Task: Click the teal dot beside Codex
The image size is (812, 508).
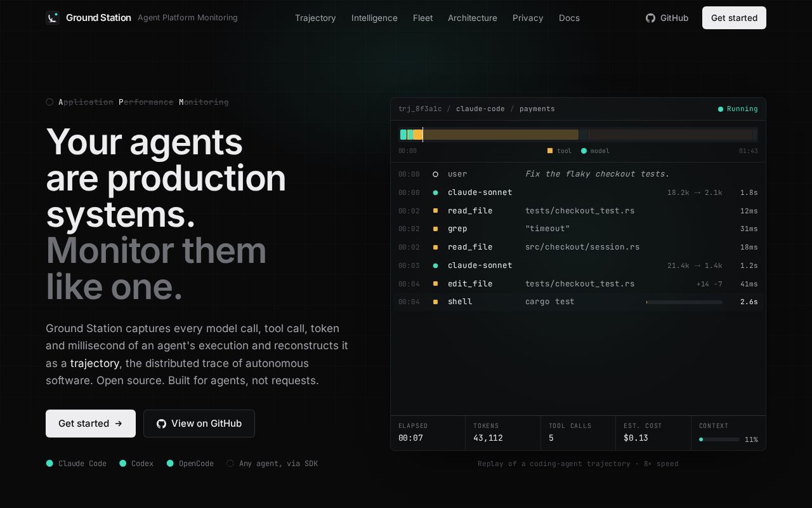Action: coord(122,464)
